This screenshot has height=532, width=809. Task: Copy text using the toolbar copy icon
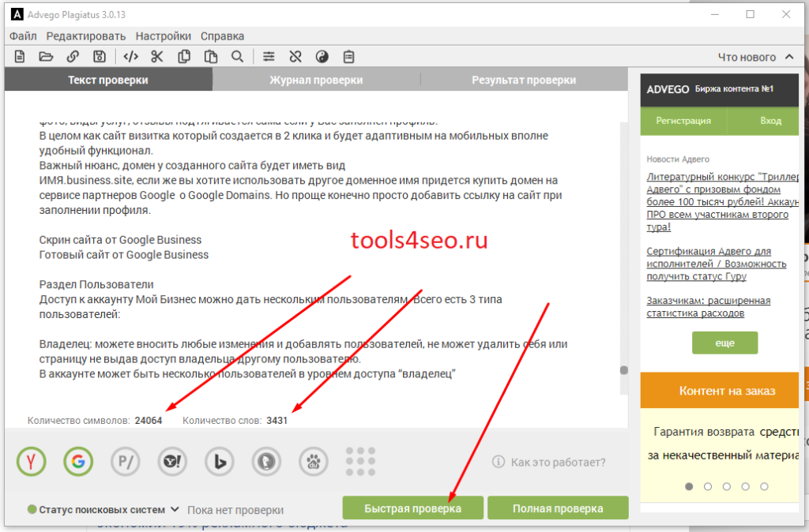point(183,57)
